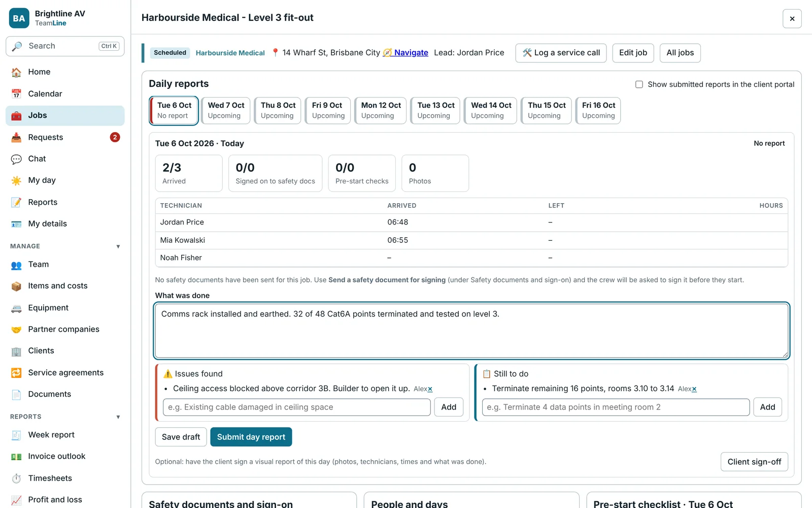Click the Calendar icon in sidebar
Viewport: 812px width, 508px height.
pyautogui.click(x=16, y=94)
